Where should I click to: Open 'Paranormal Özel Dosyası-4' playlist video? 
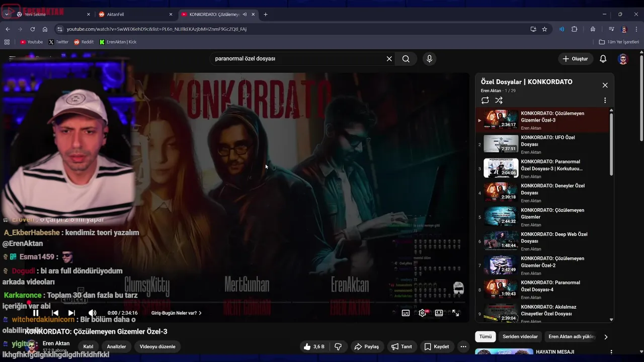(542, 290)
